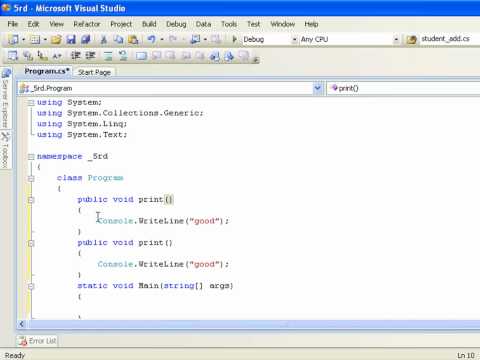Open the Any CPU platform dropdown
The image size is (480, 360).
pos(396,40)
